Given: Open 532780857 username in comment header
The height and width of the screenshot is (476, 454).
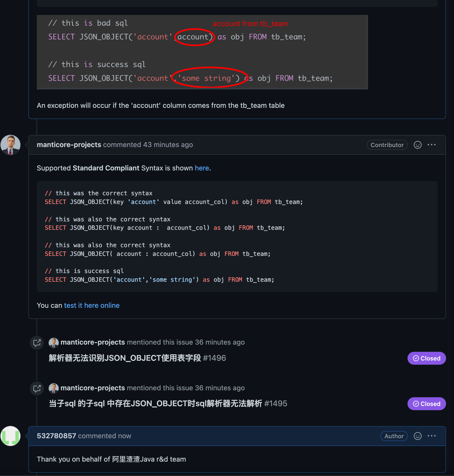Looking at the screenshot, I should [56, 436].
